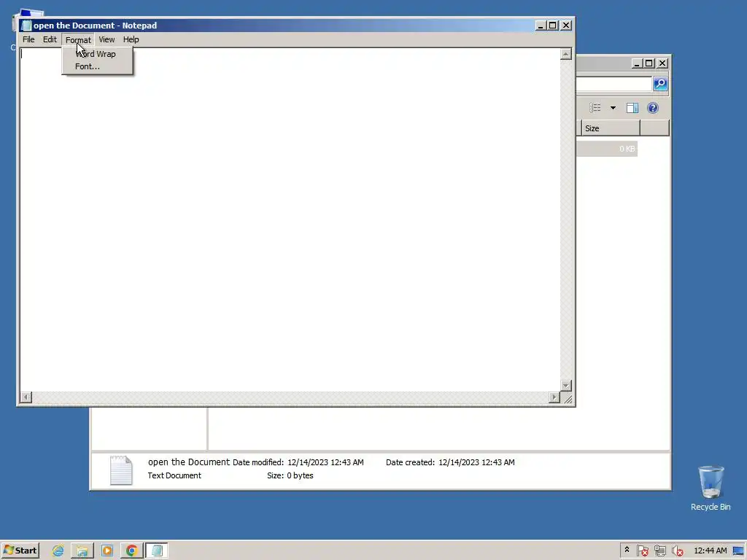Click date modified value 12/14/2023 12:43 AM

click(x=325, y=462)
